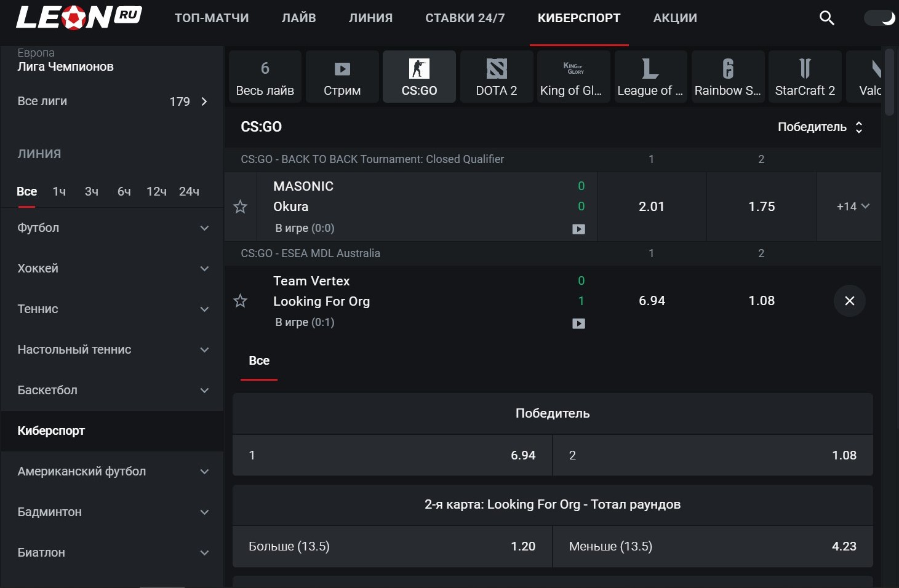Viewport: 899px width, 588px height.
Task: Open the search magnifier icon
Action: [827, 18]
